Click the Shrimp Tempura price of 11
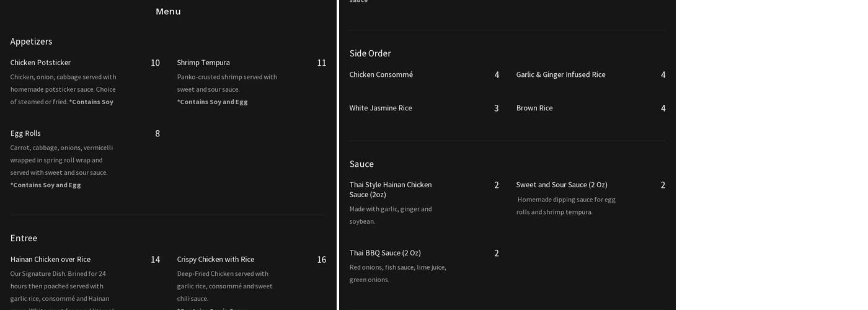868x310 pixels. click(321, 63)
